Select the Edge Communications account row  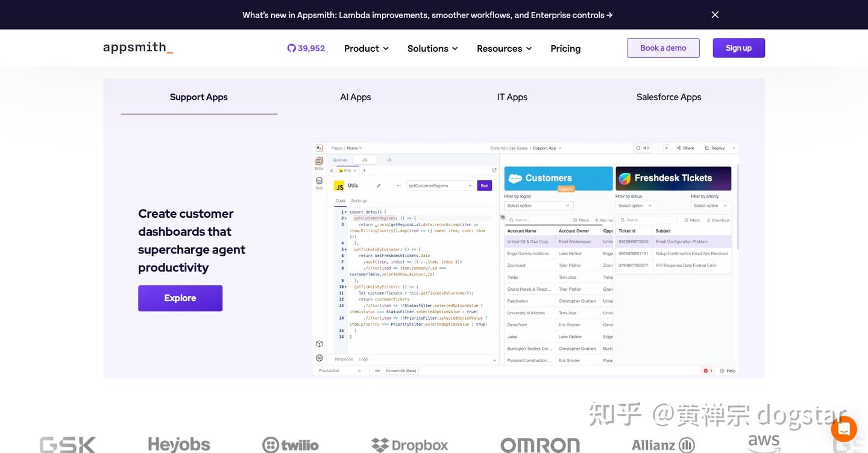559,253
